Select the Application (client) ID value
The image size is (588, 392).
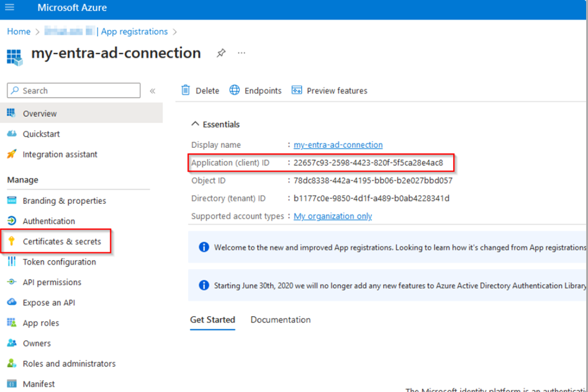pos(368,163)
